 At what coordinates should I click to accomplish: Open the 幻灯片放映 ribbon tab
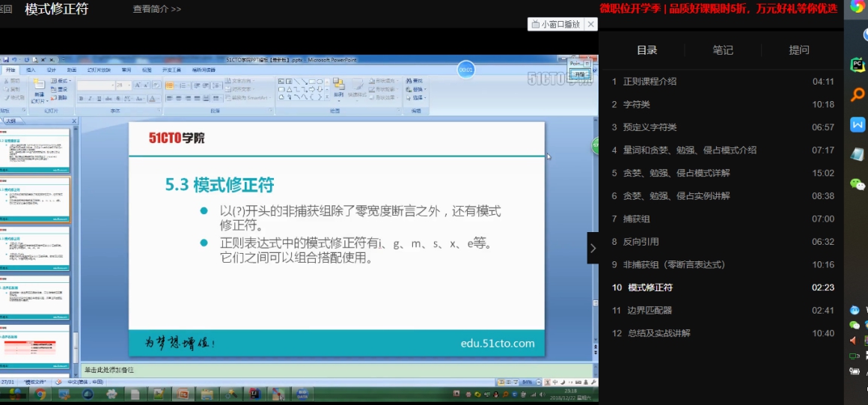tap(99, 70)
